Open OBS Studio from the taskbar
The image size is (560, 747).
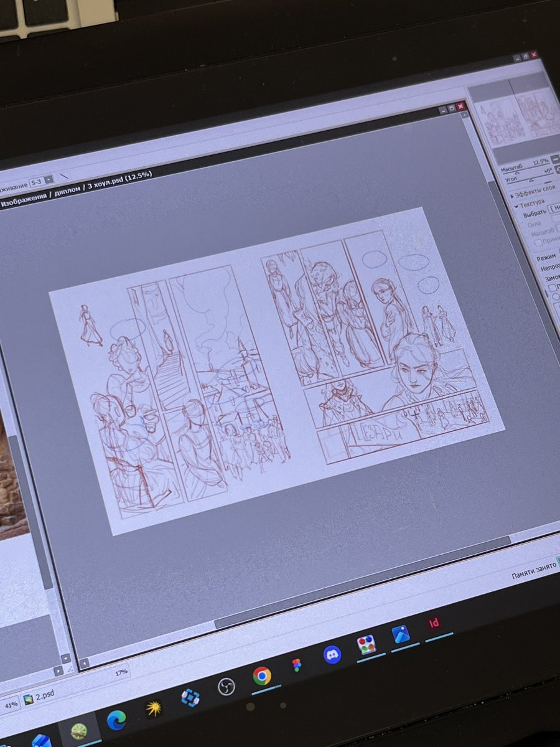point(226,687)
